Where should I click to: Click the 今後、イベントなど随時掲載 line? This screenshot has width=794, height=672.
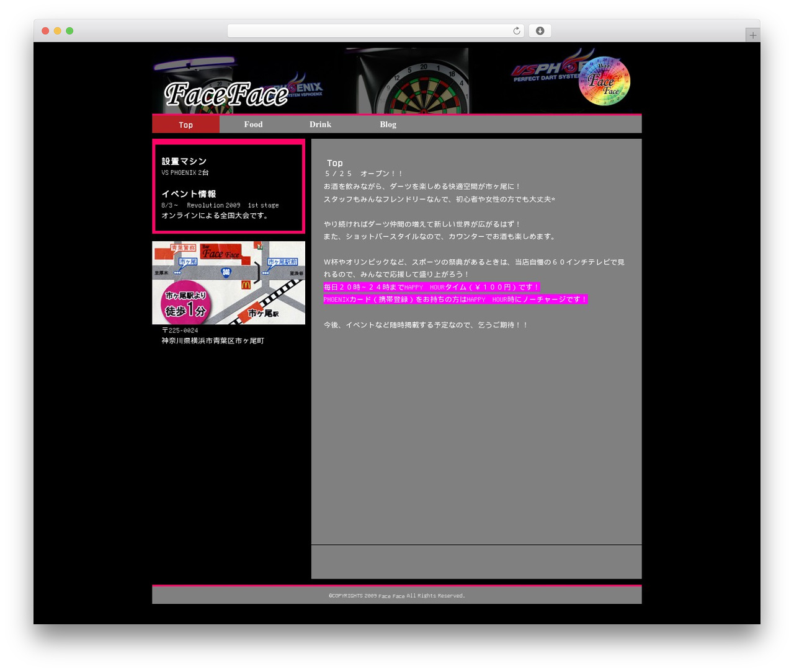pos(426,325)
